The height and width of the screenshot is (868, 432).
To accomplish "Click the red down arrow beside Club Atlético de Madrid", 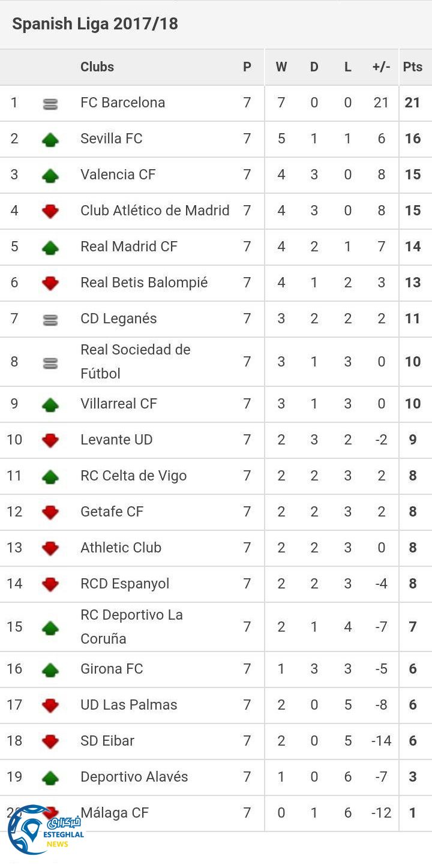I will coord(50,211).
